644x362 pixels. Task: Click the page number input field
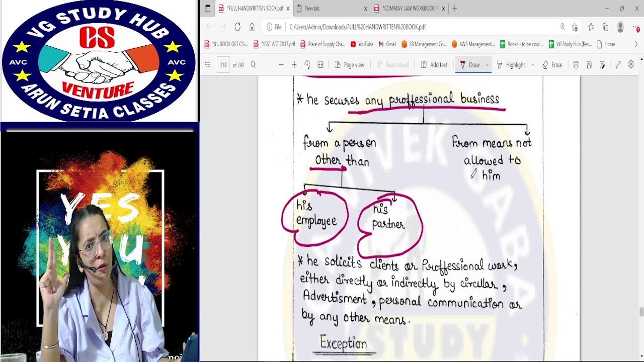click(x=223, y=65)
